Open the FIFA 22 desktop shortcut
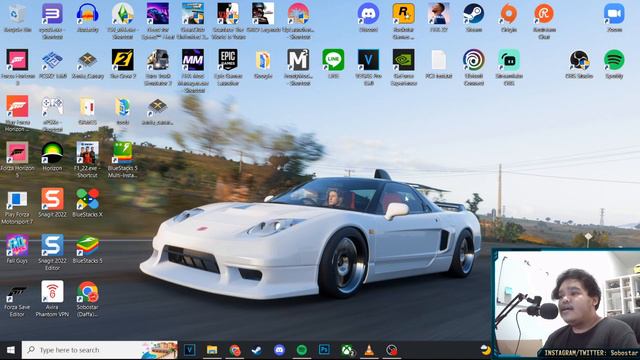The width and height of the screenshot is (640, 360). (x=438, y=17)
